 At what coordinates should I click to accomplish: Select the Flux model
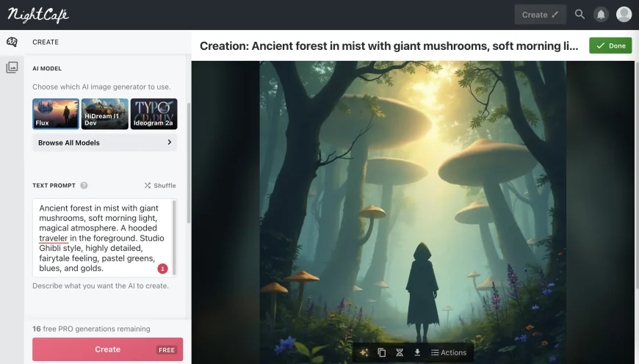[56, 114]
